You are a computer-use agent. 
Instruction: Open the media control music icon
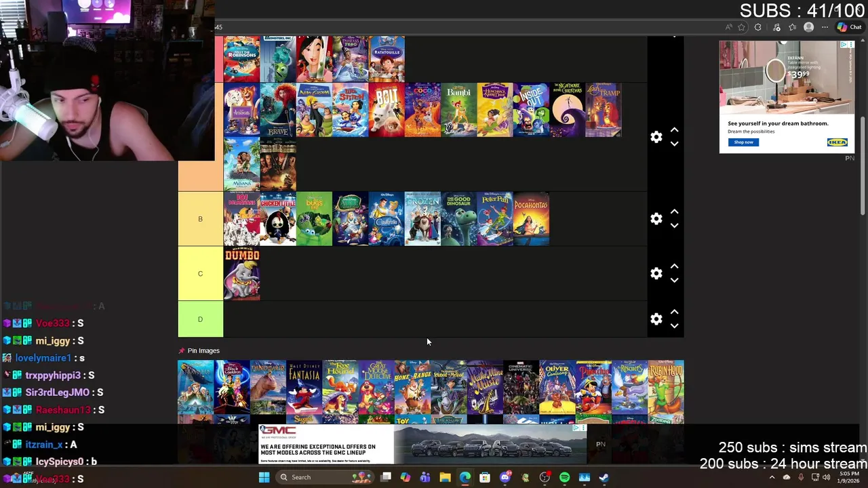click(776, 27)
